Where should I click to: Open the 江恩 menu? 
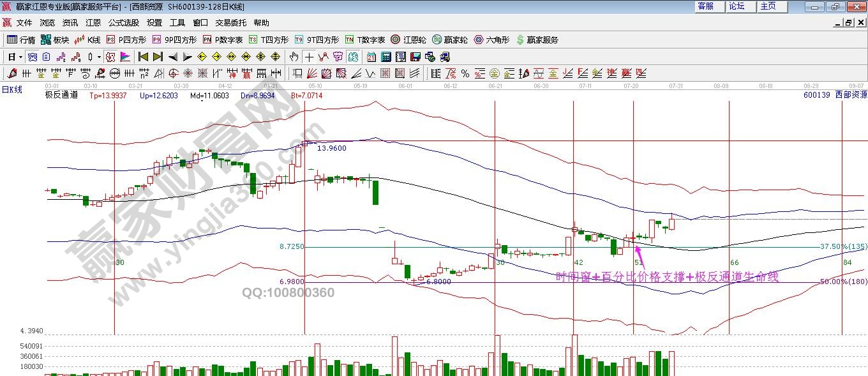click(x=93, y=22)
